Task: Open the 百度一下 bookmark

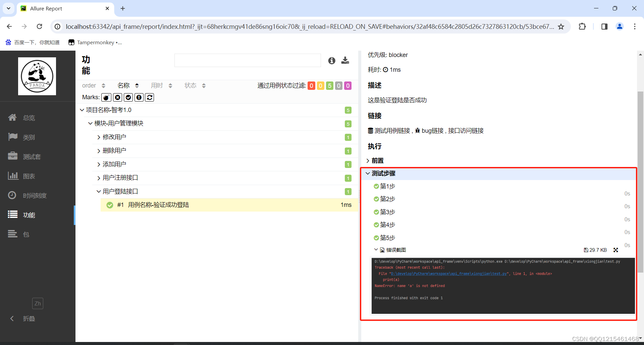Action: 33,42
